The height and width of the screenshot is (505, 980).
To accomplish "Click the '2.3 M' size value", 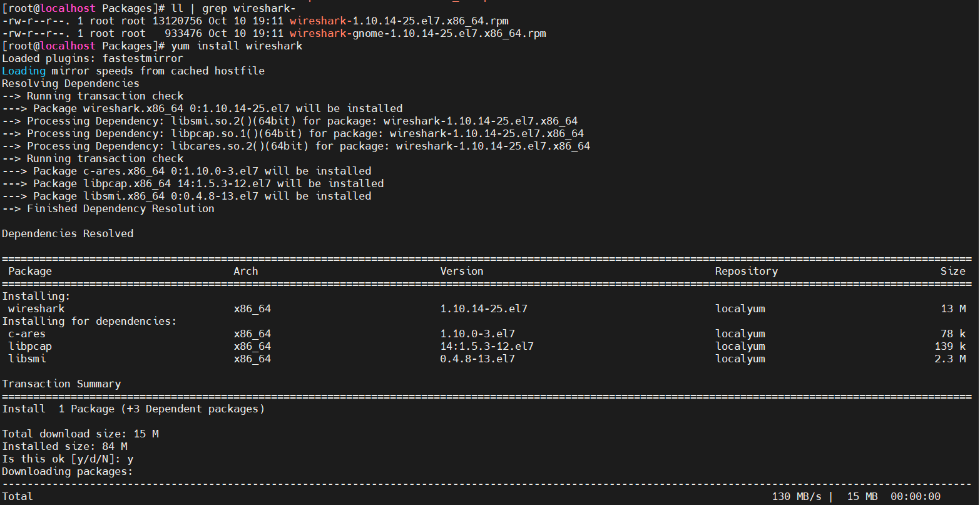I will [950, 359].
